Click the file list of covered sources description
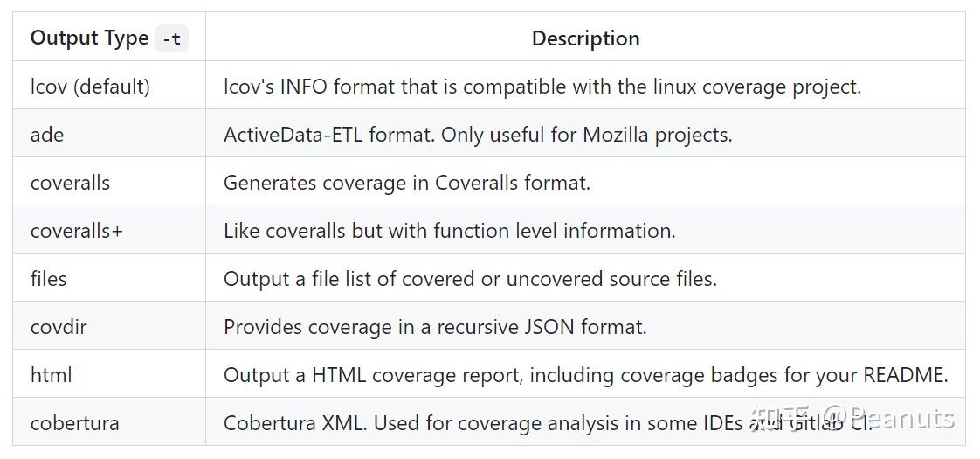This screenshot has height=459, width=980. click(x=470, y=279)
